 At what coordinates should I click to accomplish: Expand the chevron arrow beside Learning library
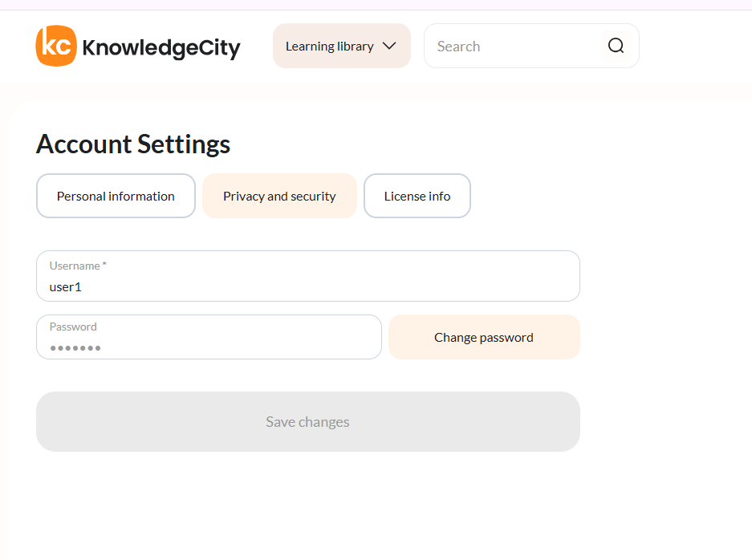(x=389, y=46)
